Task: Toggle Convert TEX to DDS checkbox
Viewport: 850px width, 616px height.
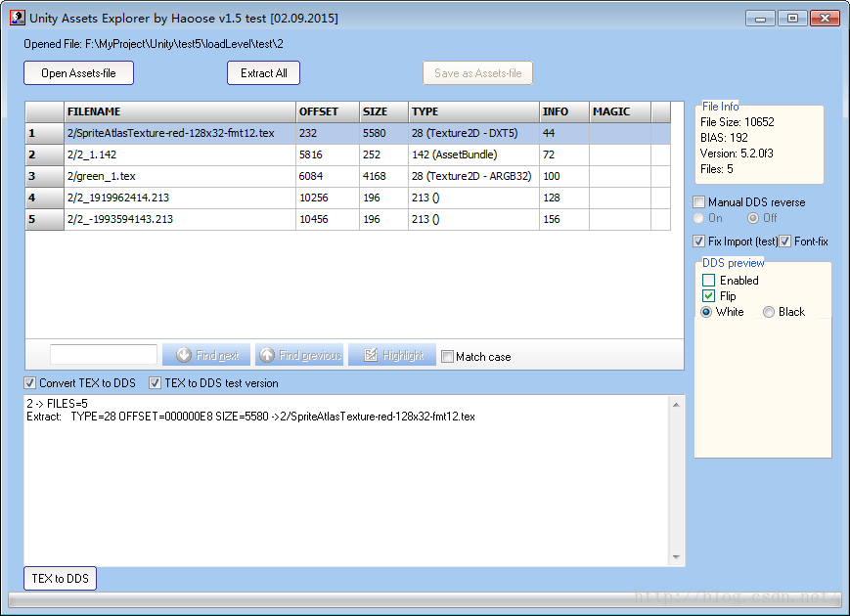Action: coord(29,383)
